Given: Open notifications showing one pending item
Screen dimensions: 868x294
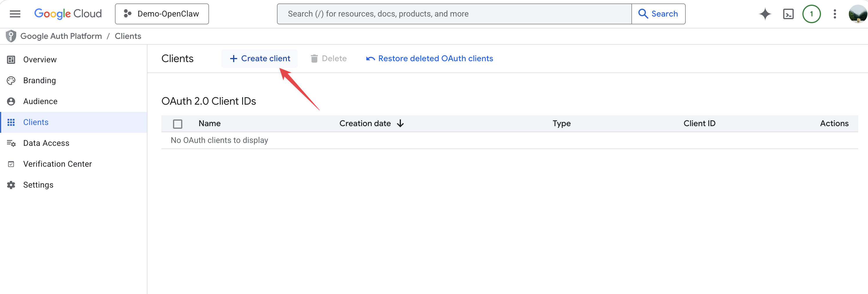Looking at the screenshot, I should coord(811,14).
